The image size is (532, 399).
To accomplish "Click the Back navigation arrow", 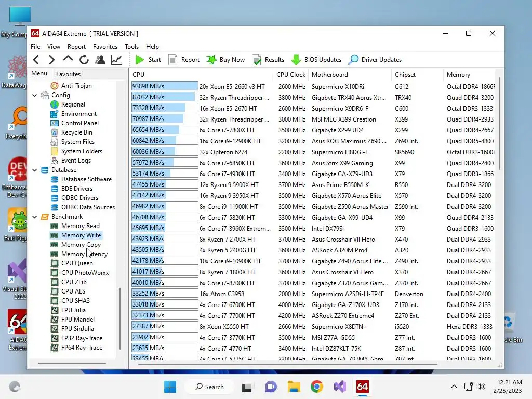I will (x=36, y=60).
